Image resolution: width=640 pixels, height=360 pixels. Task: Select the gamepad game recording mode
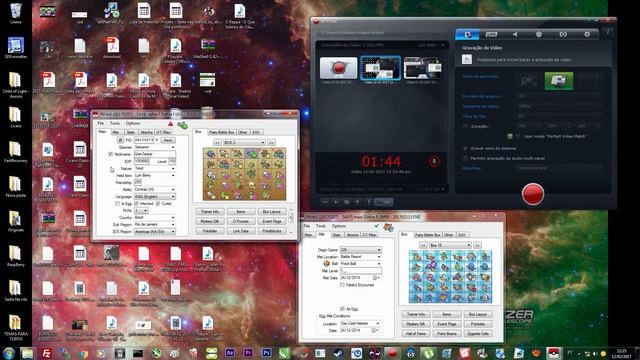pos(529,81)
